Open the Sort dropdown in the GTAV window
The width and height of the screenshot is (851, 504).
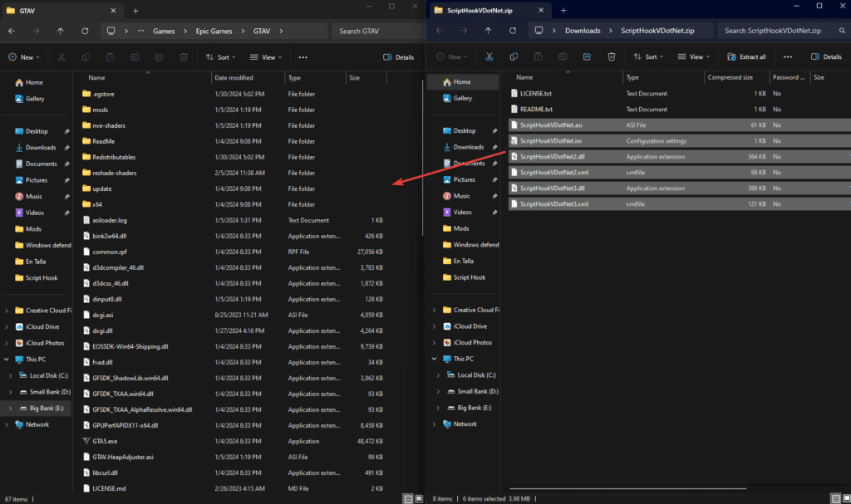(x=221, y=57)
